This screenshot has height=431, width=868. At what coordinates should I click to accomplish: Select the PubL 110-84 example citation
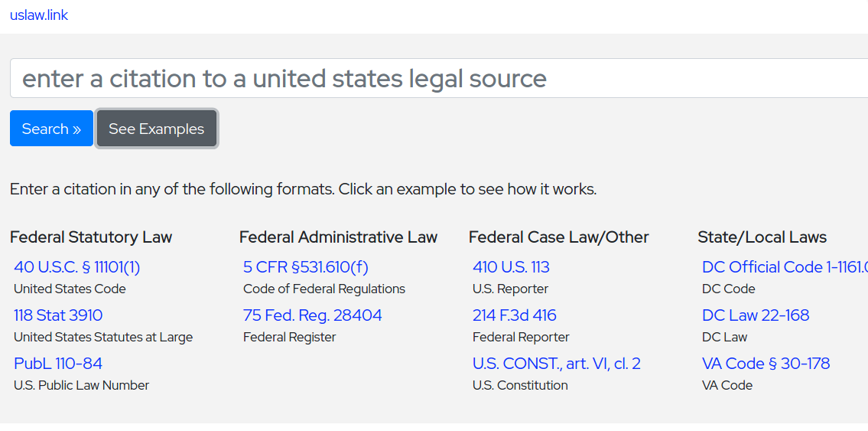pyautogui.click(x=58, y=364)
